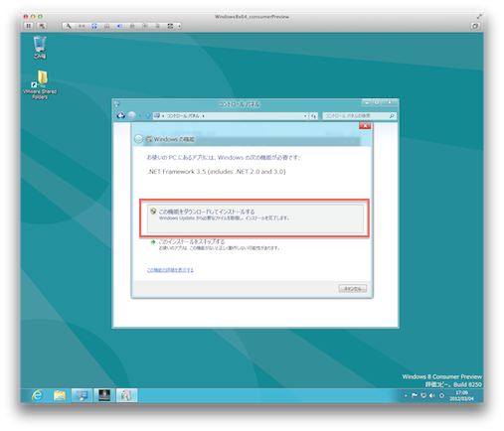Open the Recycle Bin desktop icon
The image size is (504, 431).
click(40, 48)
